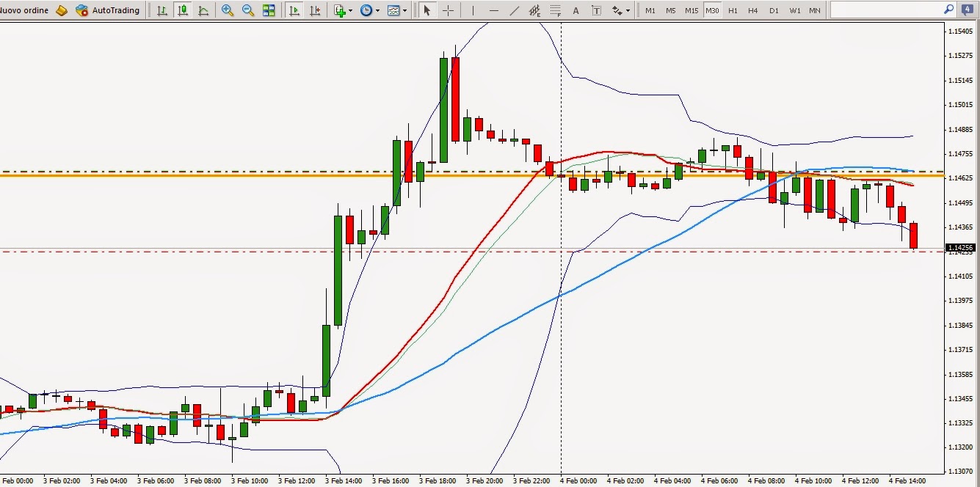Click the current price label 1.14256
The height and width of the screenshot is (487, 980).
coord(960,248)
